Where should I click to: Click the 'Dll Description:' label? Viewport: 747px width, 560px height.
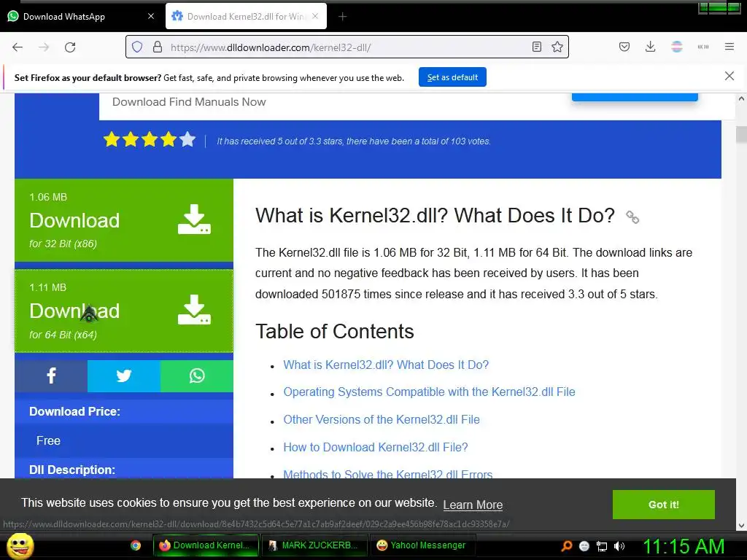click(x=72, y=470)
